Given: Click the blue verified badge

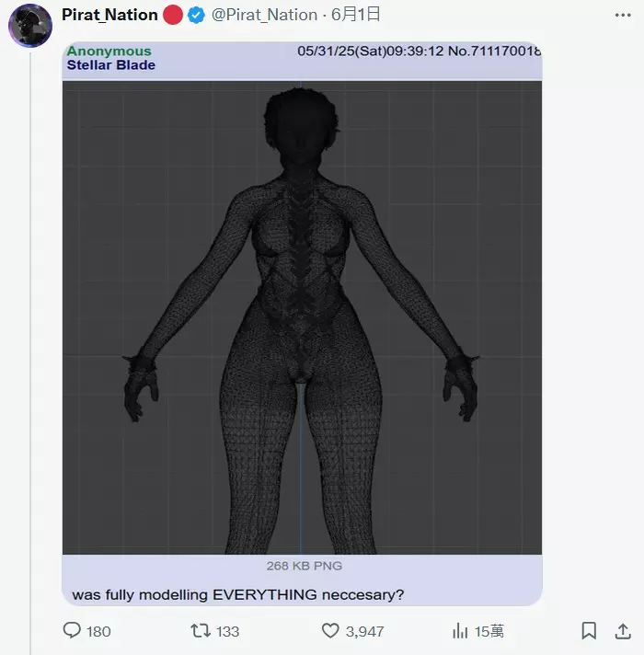Looking at the screenshot, I should tap(197, 15).
